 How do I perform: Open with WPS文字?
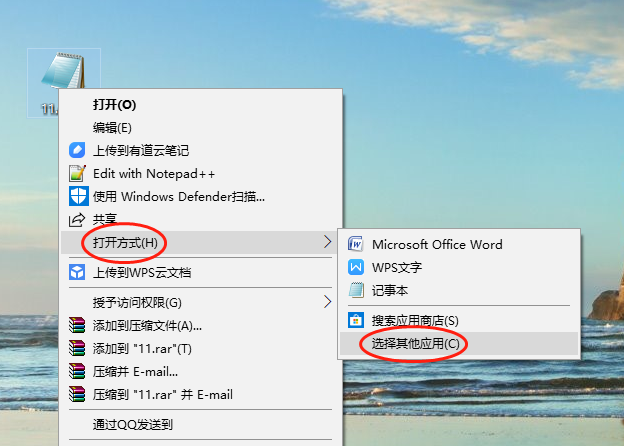tap(459, 267)
